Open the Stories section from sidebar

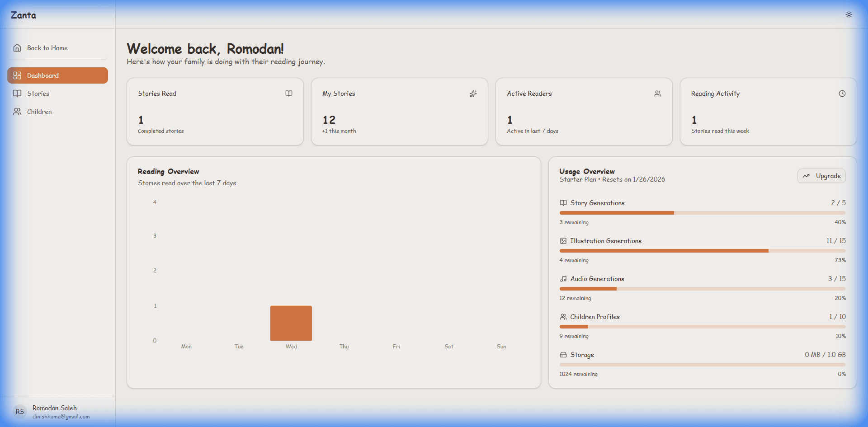pyautogui.click(x=38, y=93)
